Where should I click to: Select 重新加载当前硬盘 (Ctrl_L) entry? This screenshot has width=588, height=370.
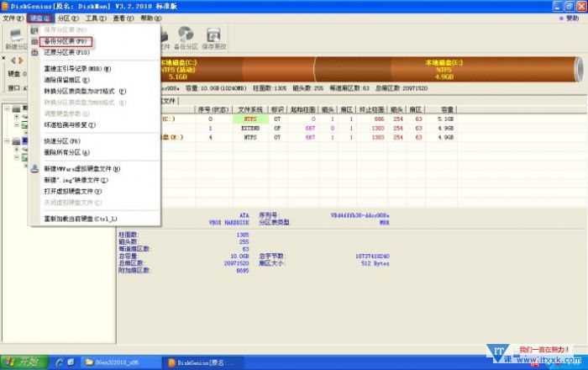[81, 219]
